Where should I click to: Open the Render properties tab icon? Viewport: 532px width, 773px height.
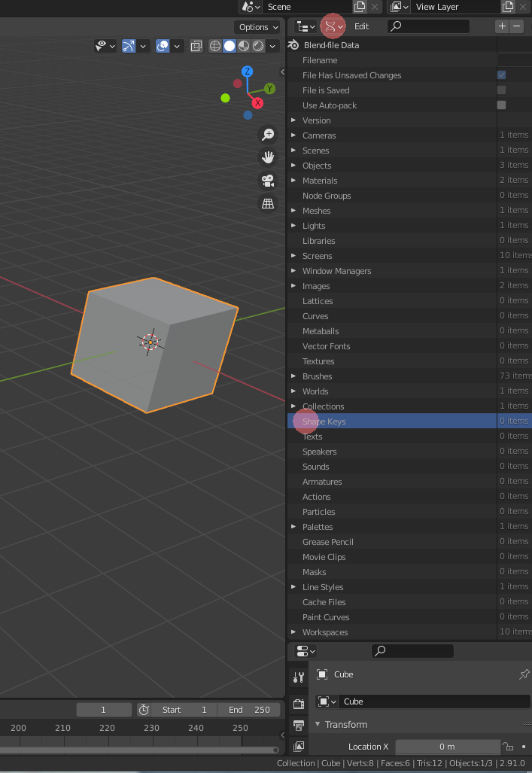tap(299, 705)
